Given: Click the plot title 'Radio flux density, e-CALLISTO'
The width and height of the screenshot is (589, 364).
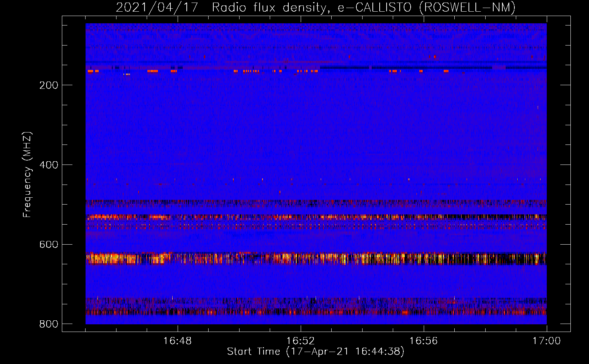Looking at the screenshot, I should (312, 8).
